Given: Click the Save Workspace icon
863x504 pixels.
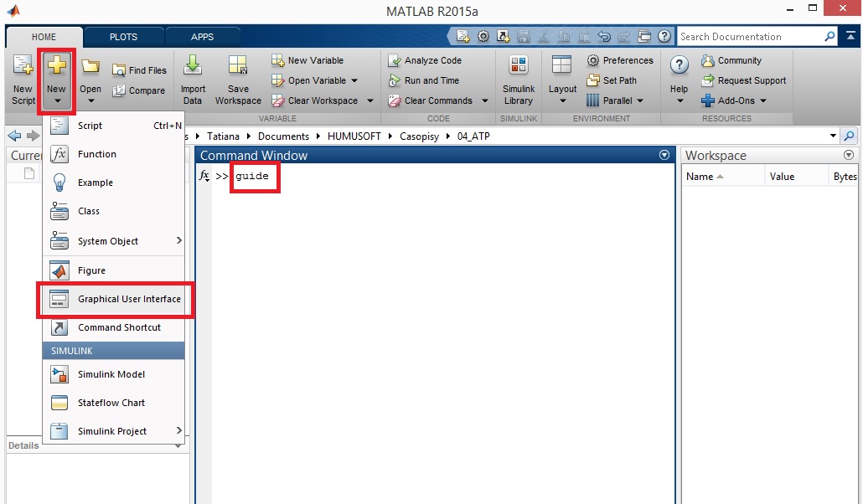Looking at the screenshot, I should click(x=238, y=65).
